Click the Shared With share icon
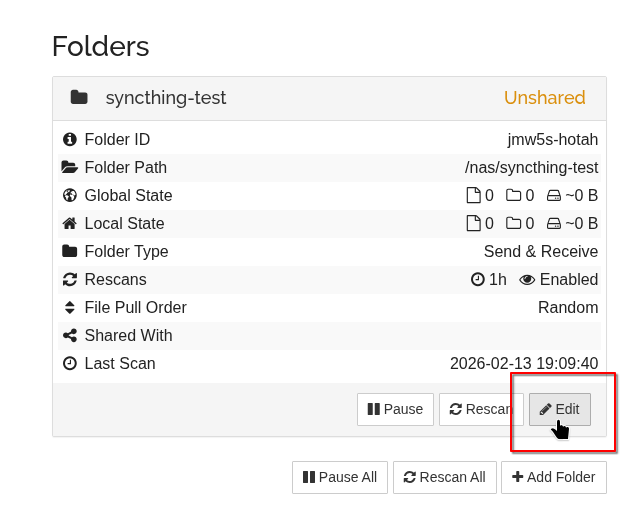Image resolution: width=635 pixels, height=516 pixels. [x=70, y=336]
